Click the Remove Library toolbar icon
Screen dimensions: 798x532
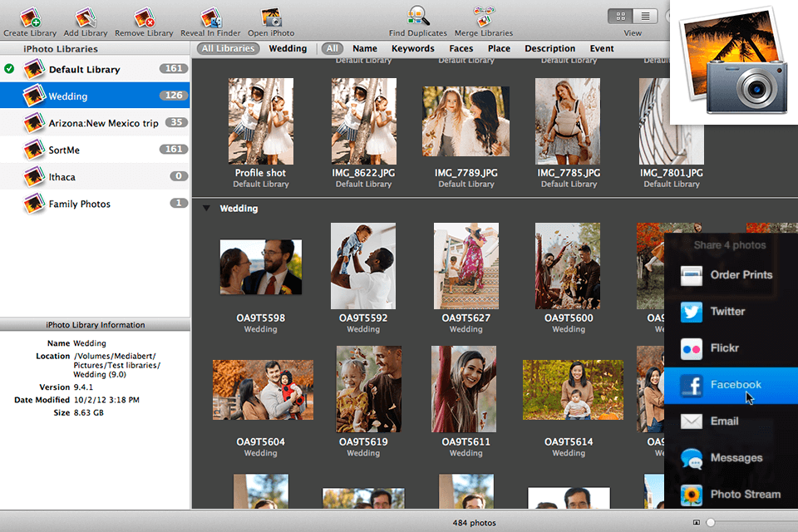(144, 17)
